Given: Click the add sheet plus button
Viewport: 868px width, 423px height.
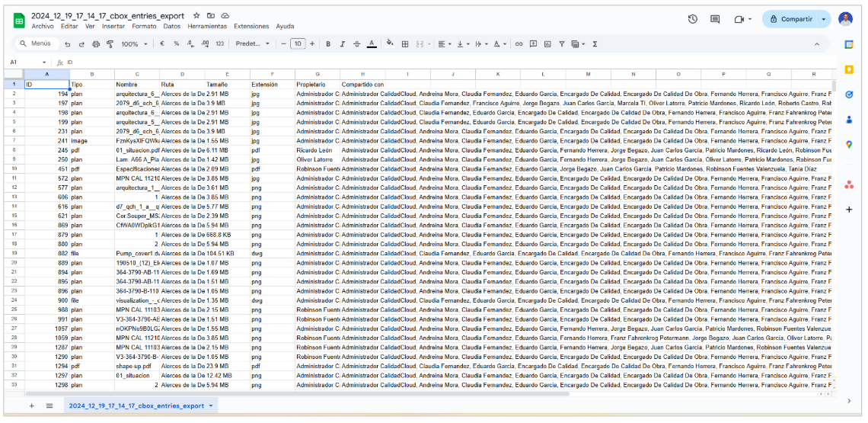Looking at the screenshot, I should pos(32,405).
